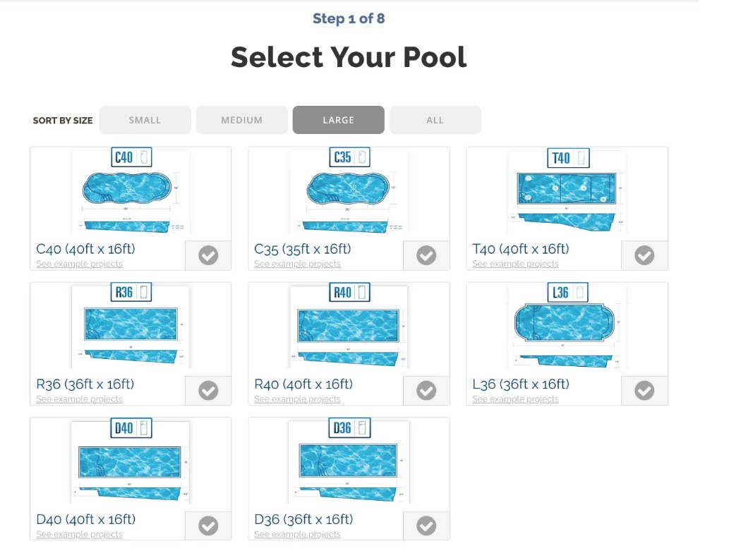Open example projects for L36 pool
The image size is (729, 560).
click(x=515, y=398)
